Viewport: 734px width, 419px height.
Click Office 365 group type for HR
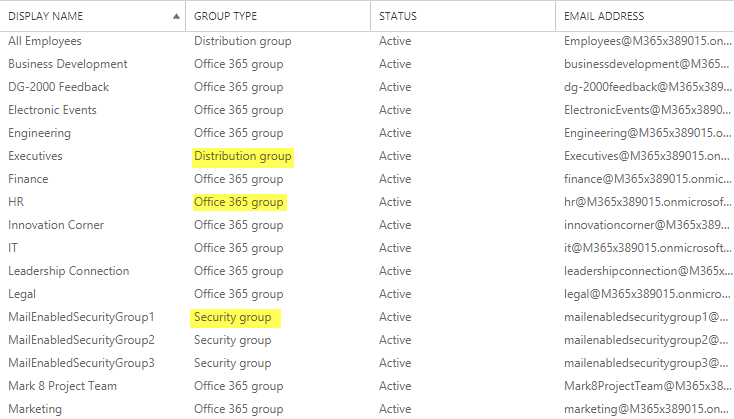[x=239, y=202]
